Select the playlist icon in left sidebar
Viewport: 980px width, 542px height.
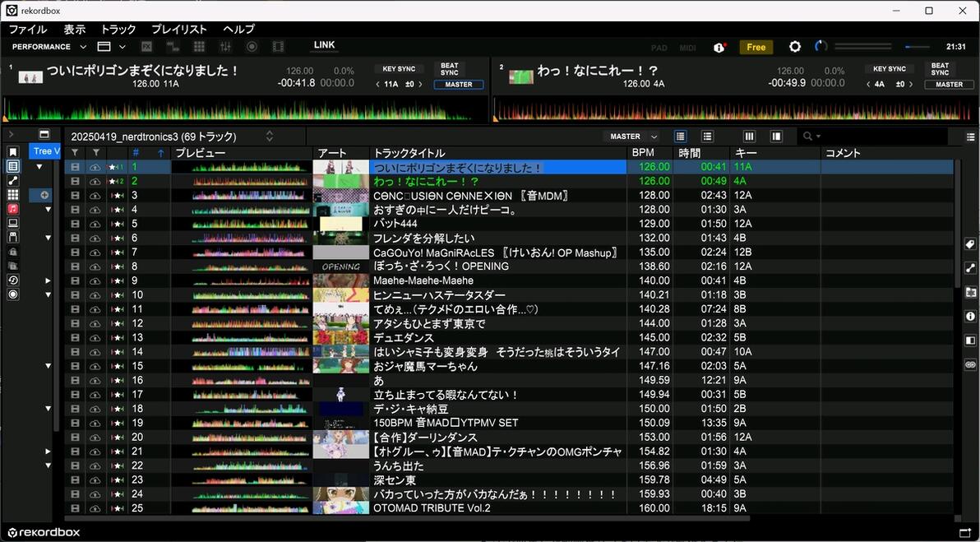tap(13, 166)
